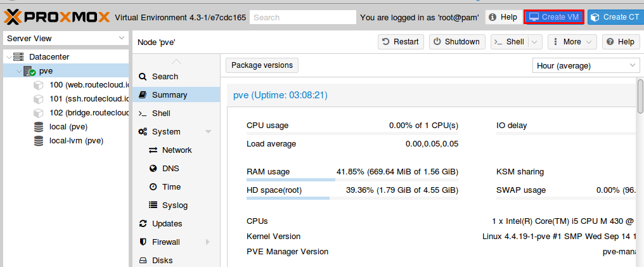Click the RAM usage progress bar
644x267 pixels.
point(352,179)
